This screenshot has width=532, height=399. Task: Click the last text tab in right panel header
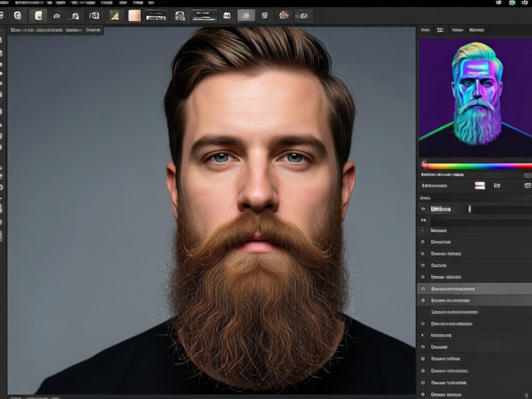tap(477, 30)
